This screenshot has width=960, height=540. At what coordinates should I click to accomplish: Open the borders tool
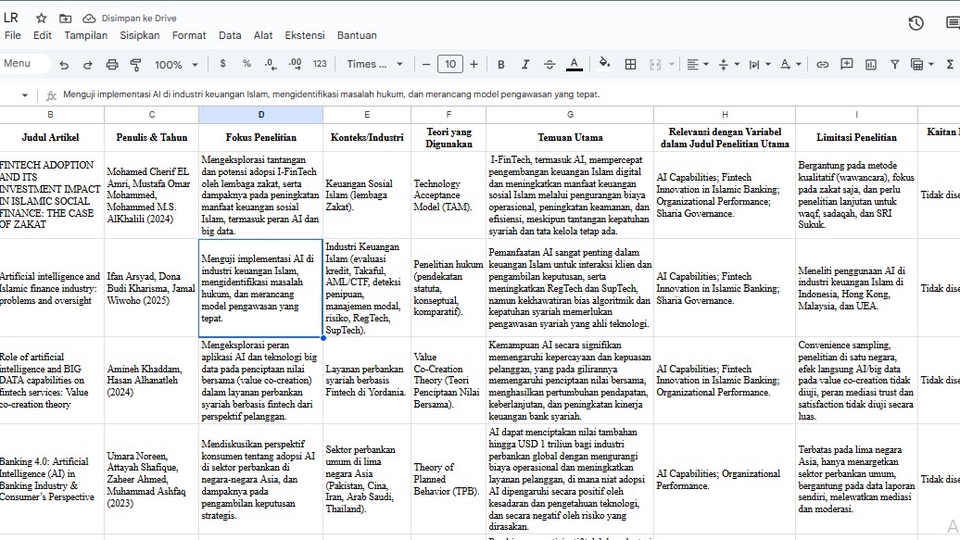point(630,64)
